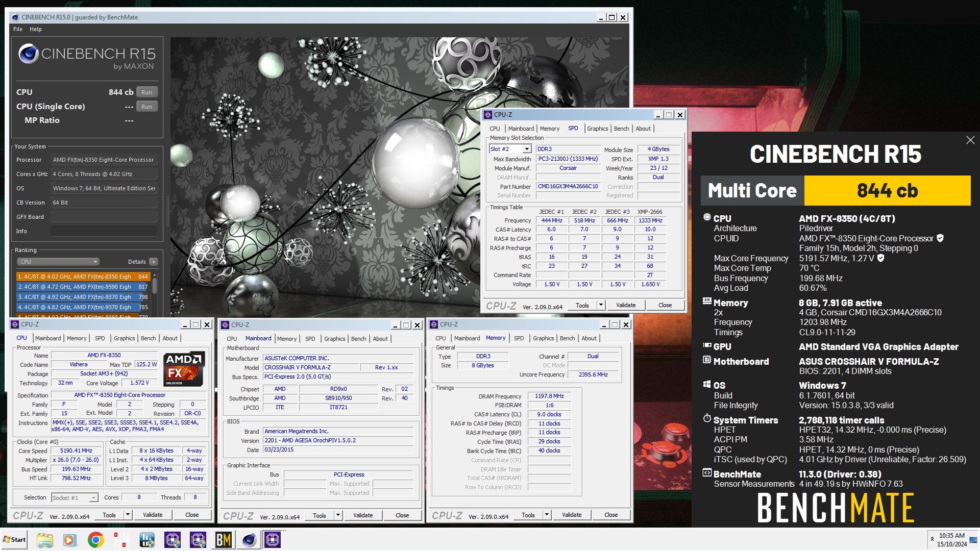Select the Bench tab in SPD CPU-Z window
Image resolution: width=980 pixels, height=551 pixels.
[x=621, y=129]
